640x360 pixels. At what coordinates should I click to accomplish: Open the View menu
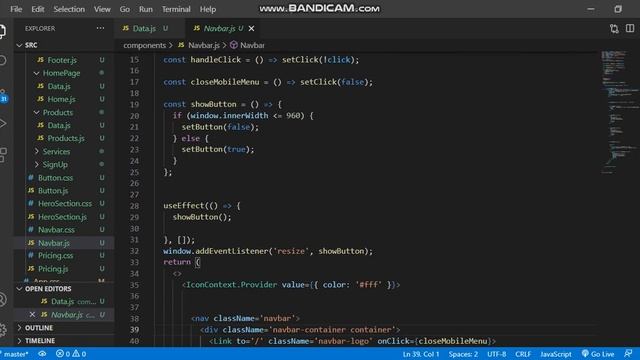[x=102, y=9]
